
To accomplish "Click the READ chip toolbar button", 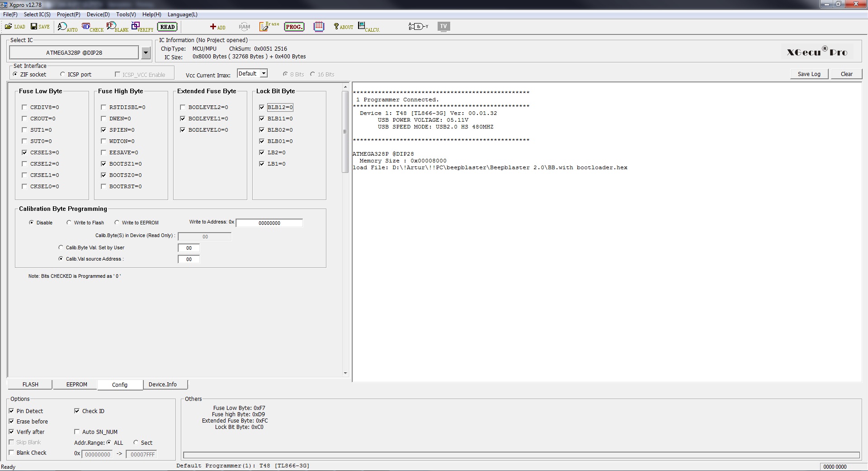I will point(167,27).
